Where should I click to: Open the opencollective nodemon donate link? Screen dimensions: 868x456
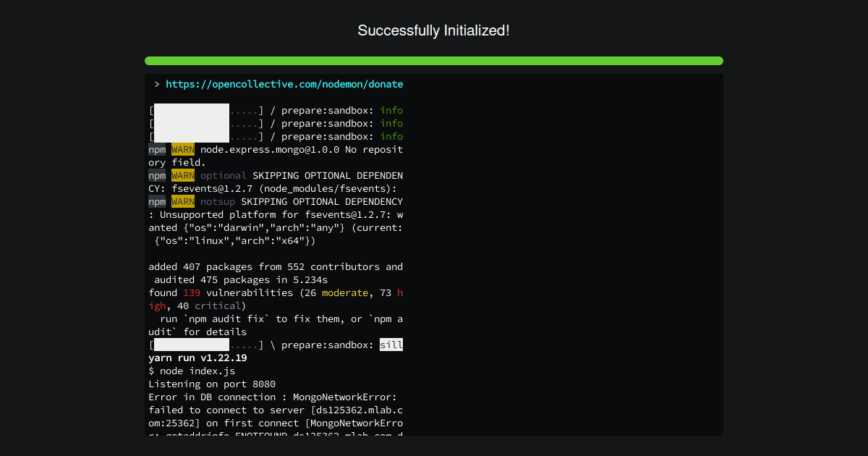[x=284, y=84]
